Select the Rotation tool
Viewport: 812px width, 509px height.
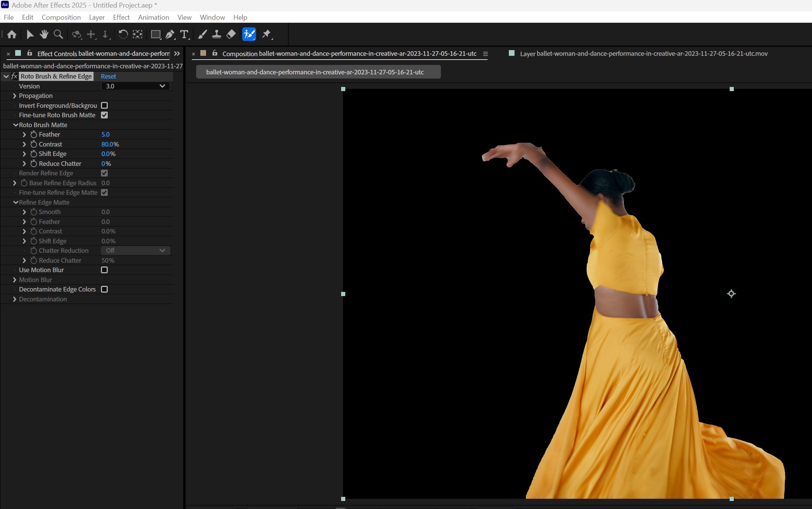click(x=123, y=35)
